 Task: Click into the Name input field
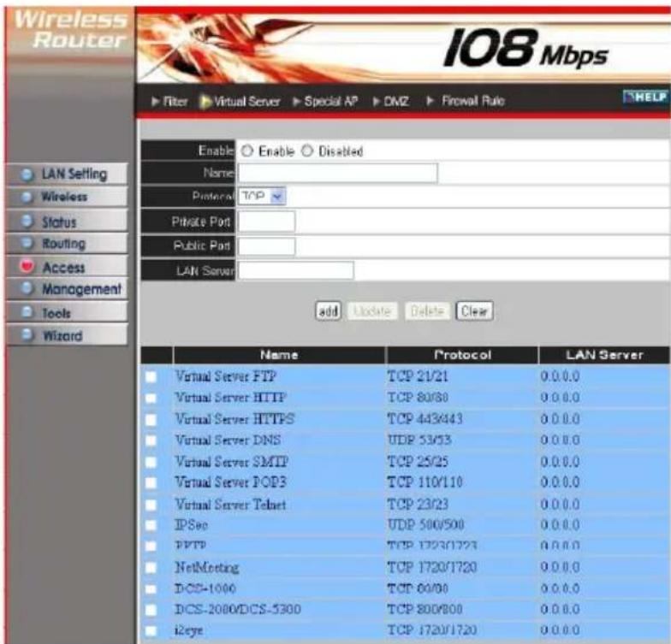[x=338, y=173]
